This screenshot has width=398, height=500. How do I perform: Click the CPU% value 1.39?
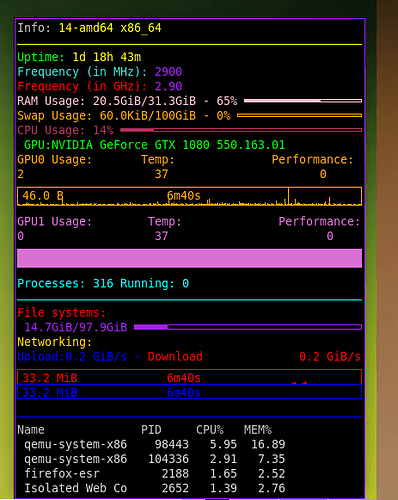click(223, 488)
